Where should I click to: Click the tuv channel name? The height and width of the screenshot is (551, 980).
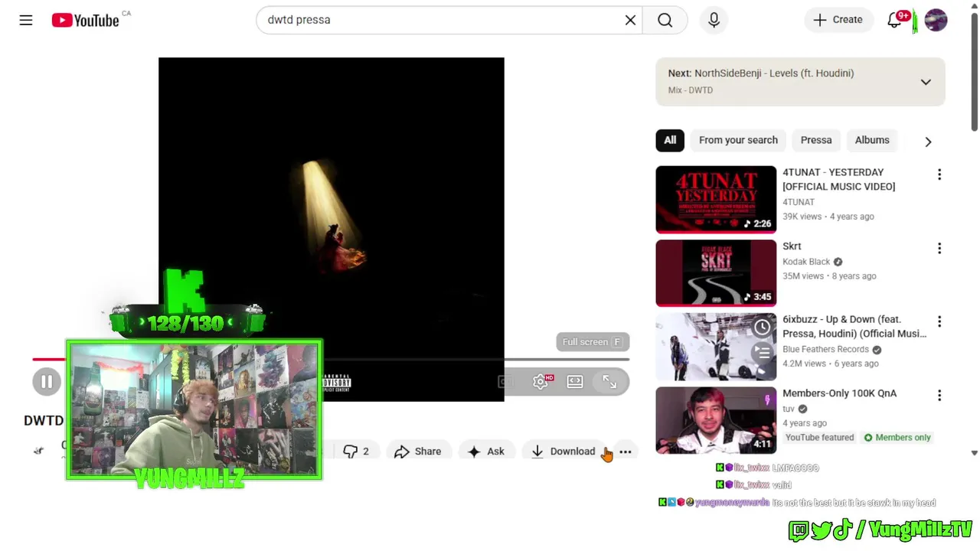(789, 409)
